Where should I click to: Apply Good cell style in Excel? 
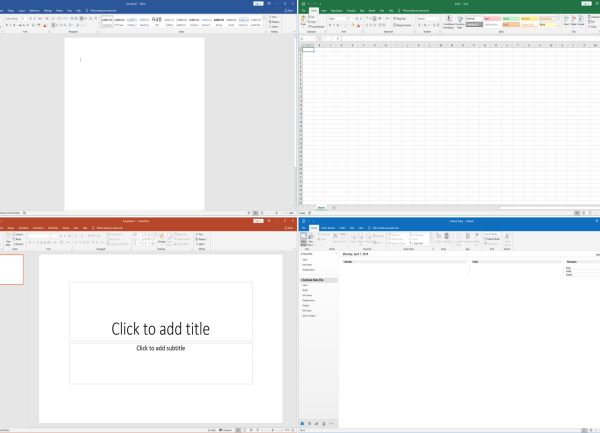[x=511, y=18]
